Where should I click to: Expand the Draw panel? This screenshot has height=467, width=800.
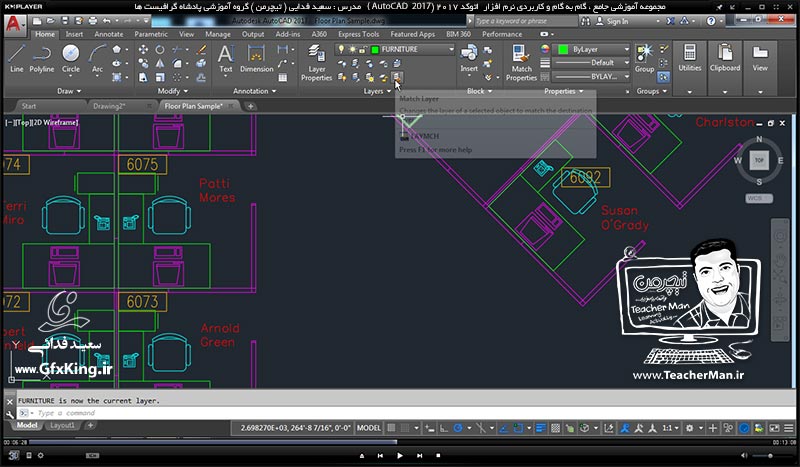point(69,91)
